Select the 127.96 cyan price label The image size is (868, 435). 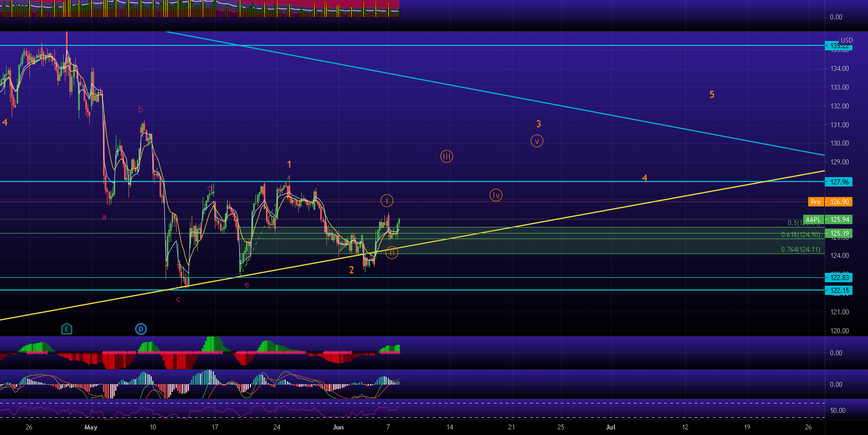(839, 182)
